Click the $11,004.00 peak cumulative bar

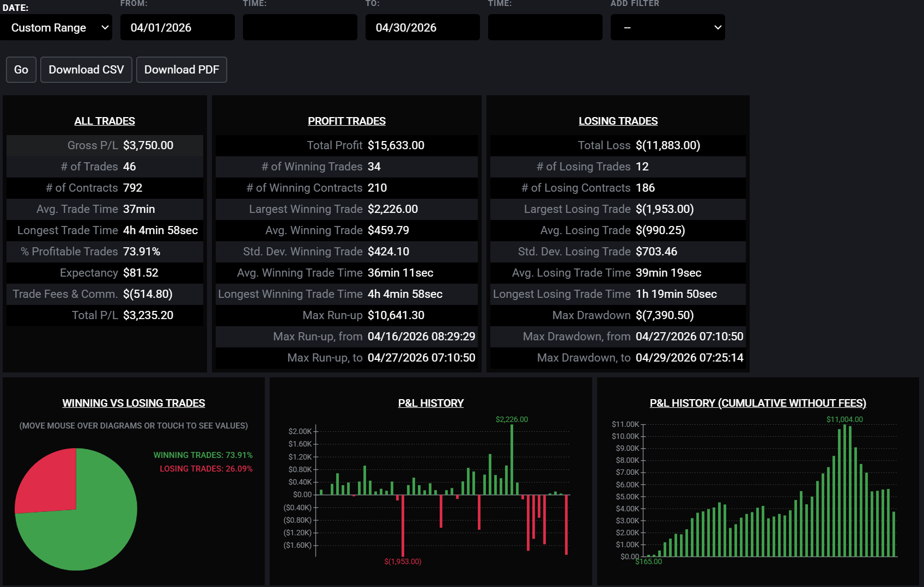[x=844, y=490]
